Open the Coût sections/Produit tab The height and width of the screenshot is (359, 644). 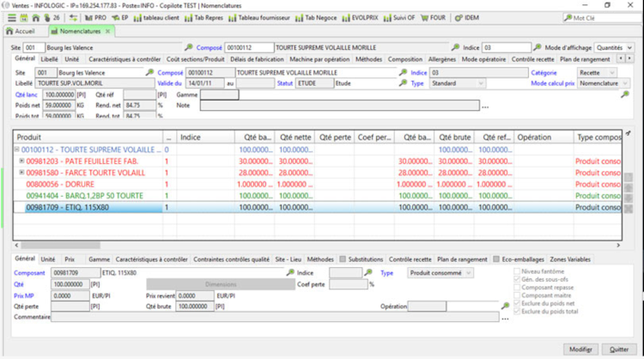[x=196, y=59]
